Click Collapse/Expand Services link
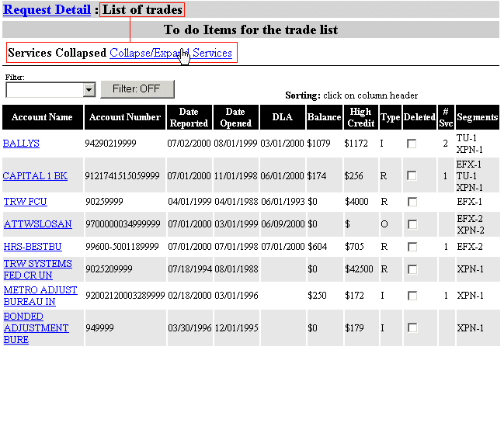Viewport: 504px width, 440px height. click(171, 53)
